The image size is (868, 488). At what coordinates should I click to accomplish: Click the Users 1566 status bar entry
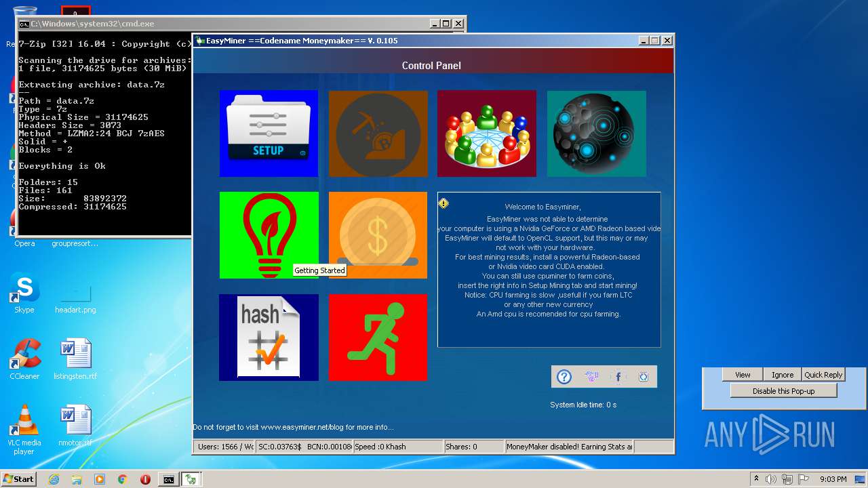[224, 447]
